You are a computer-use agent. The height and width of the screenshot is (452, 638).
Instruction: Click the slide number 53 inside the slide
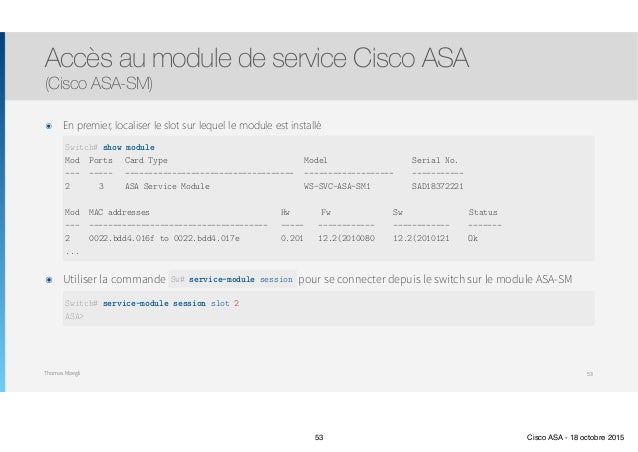tap(590, 374)
